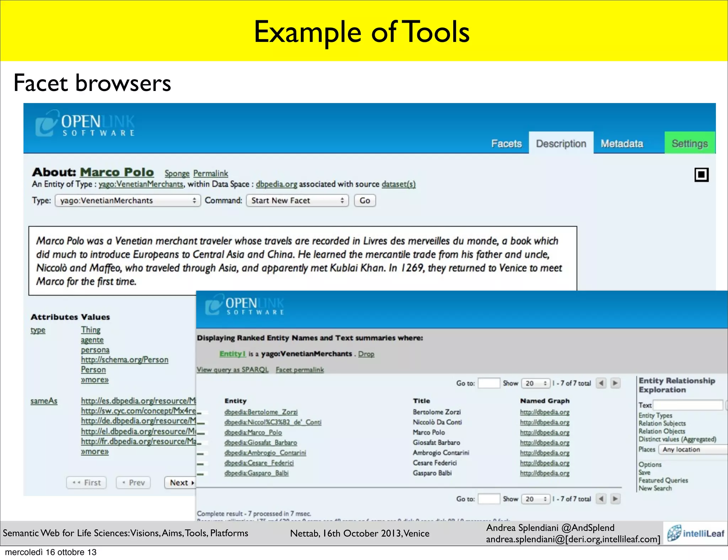Open dbpedia:Cesare_Federici entity link
Screen dimensions: 728x560
pyautogui.click(x=259, y=463)
